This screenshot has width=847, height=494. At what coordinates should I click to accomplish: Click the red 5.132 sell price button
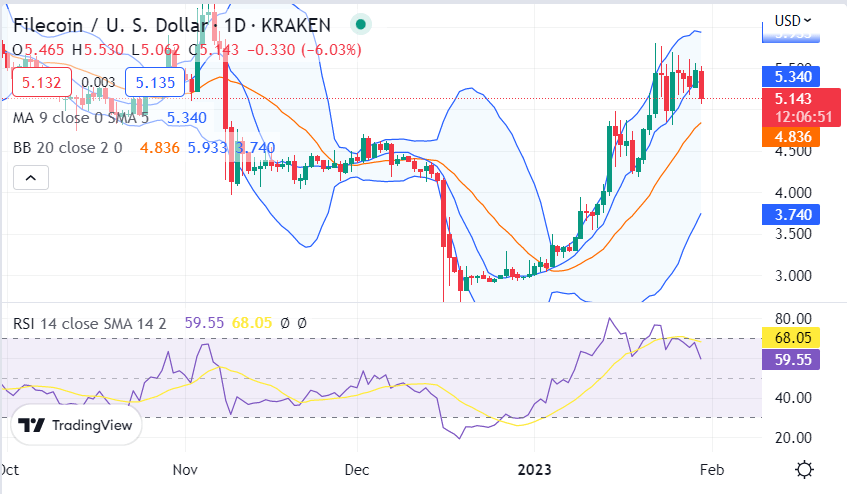click(x=42, y=83)
